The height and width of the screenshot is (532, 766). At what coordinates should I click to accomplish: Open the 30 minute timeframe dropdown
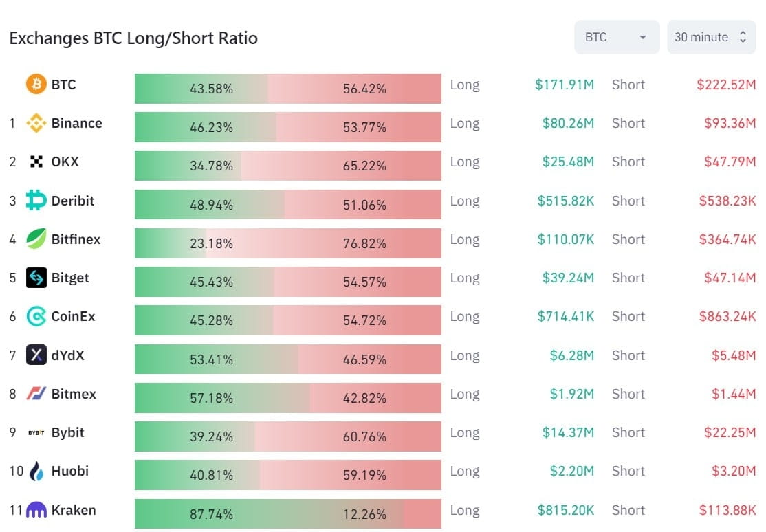(710, 37)
